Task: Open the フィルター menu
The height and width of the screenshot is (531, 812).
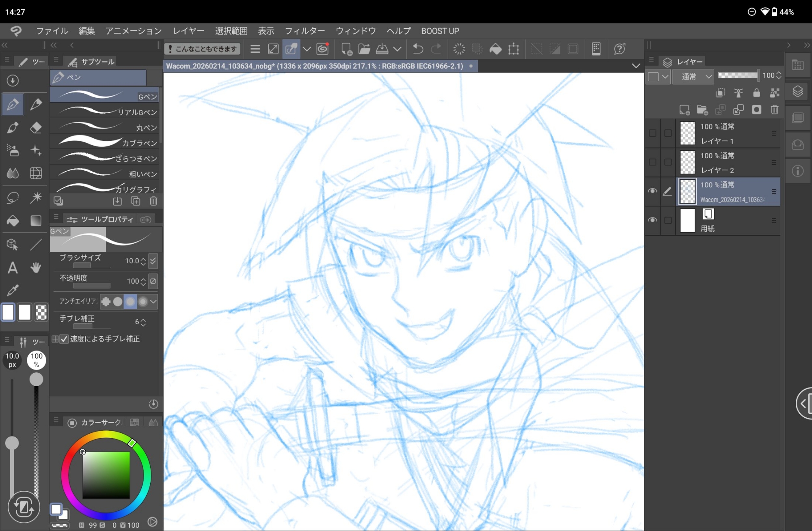Action: coord(304,31)
